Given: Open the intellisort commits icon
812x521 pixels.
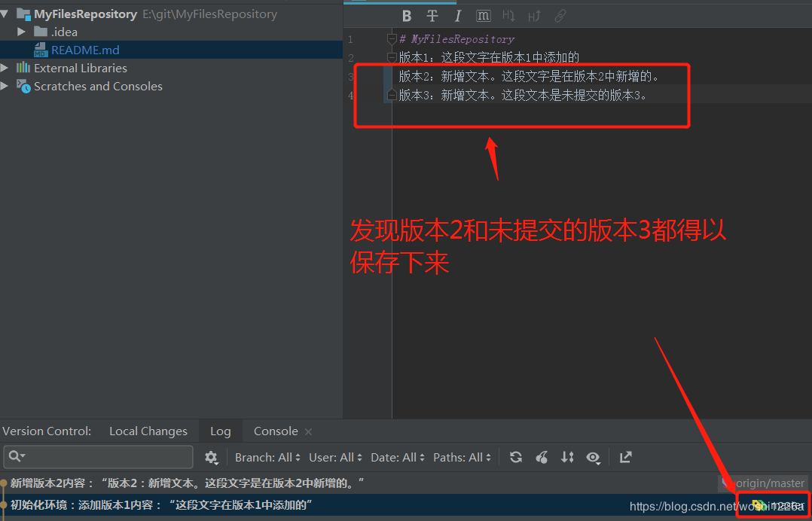Looking at the screenshot, I should [x=567, y=457].
